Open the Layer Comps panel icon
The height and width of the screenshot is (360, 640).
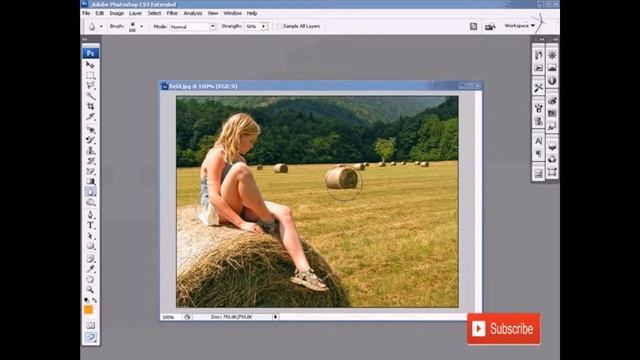tap(538, 174)
